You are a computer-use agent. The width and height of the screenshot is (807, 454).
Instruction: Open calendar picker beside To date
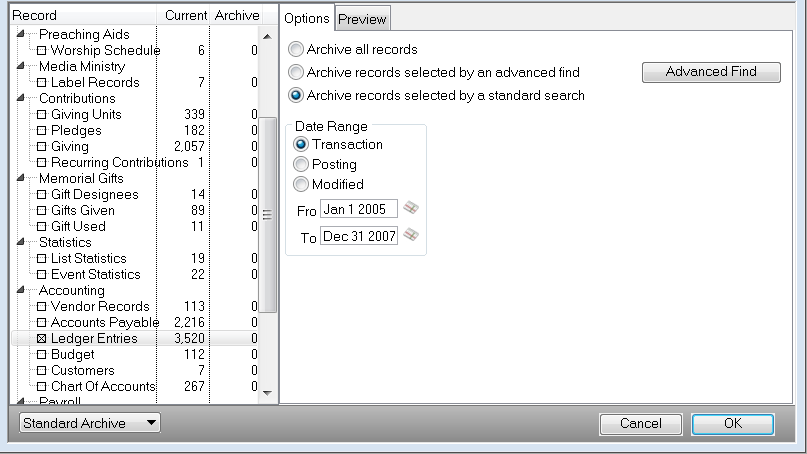click(x=411, y=236)
